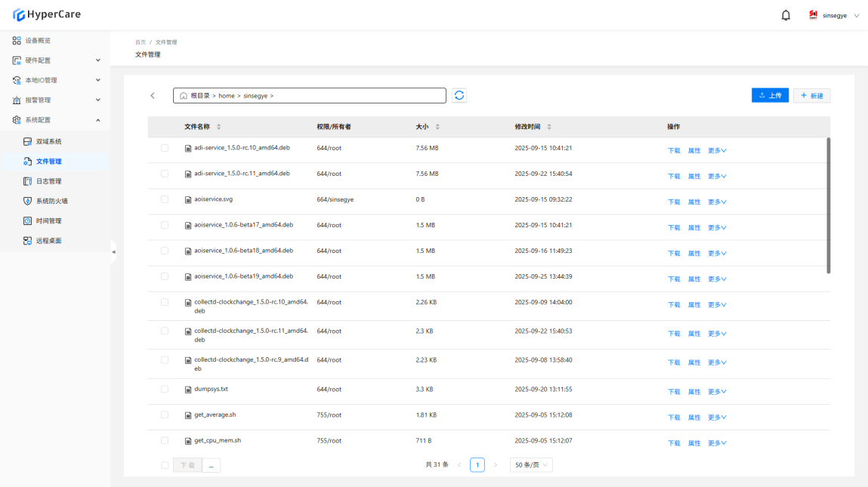The image size is (868, 487).
Task: Open 更多 dropdown for aoiservice.svg row
Action: [717, 202]
